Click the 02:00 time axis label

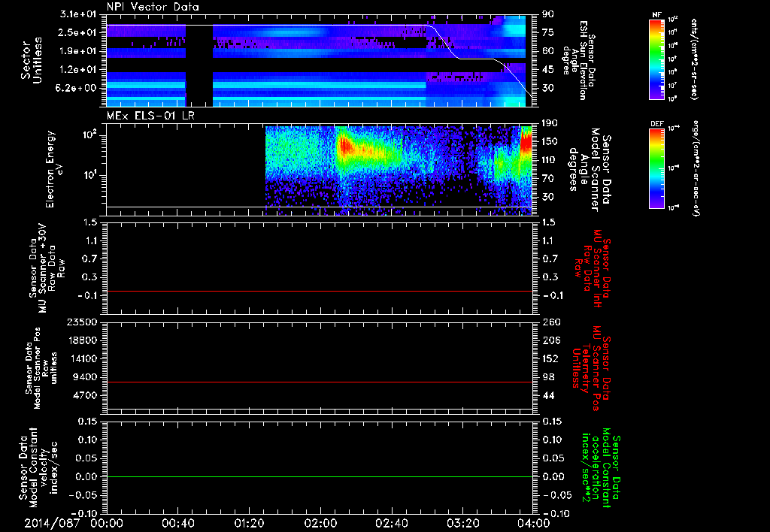point(320,523)
